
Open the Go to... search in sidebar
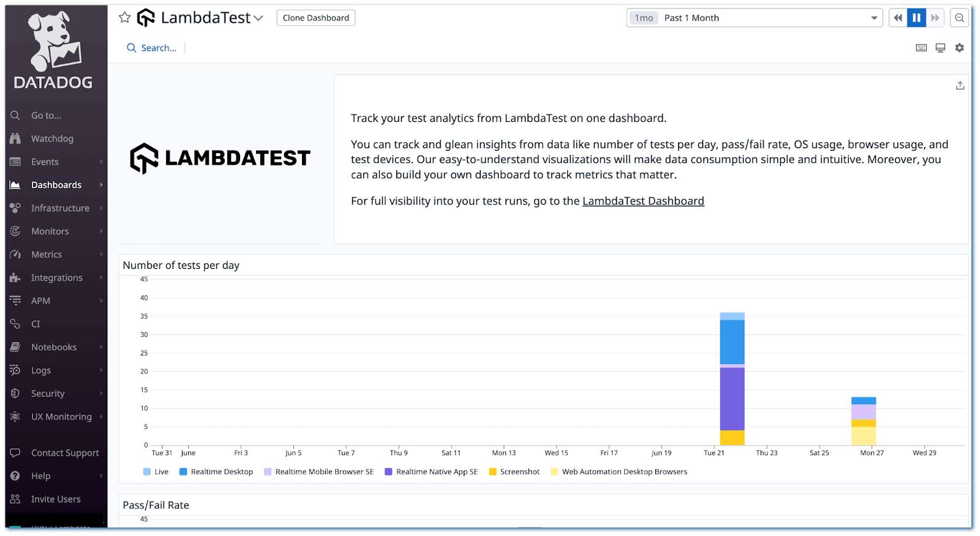point(56,115)
